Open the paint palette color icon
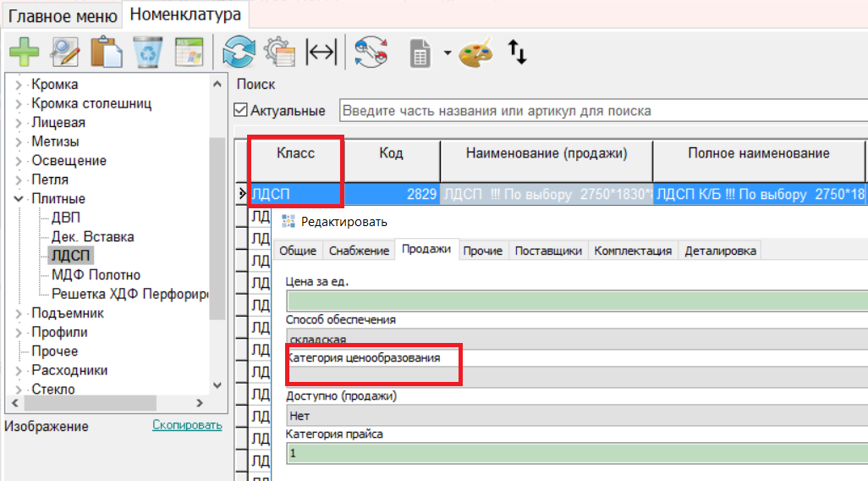The image size is (868, 481). pyautogui.click(x=475, y=54)
